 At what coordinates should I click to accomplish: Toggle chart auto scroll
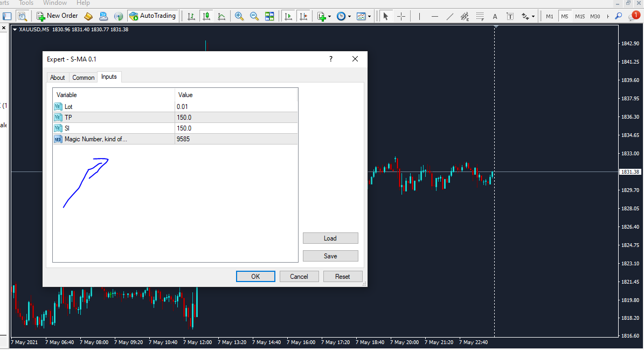pyautogui.click(x=288, y=16)
